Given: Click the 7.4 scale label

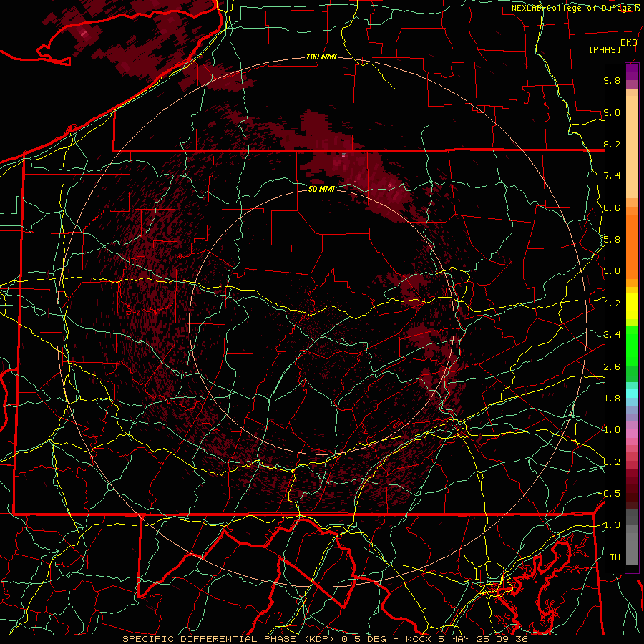Looking at the screenshot, I should point(612,176).
